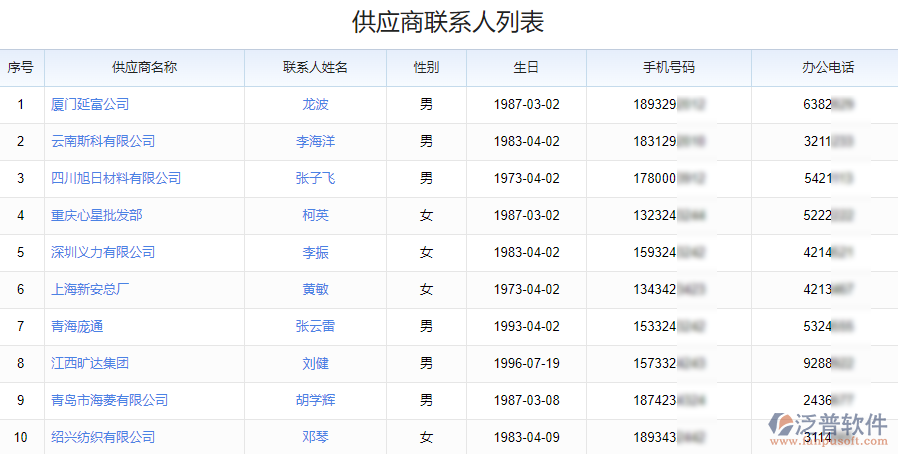
Task: Open the 厦门延富公司 supplier link
Action: point(90,104)
